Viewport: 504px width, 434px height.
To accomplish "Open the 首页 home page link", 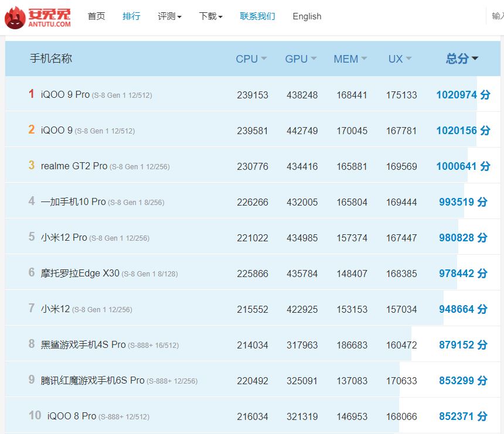I will (x=97, y=16).
